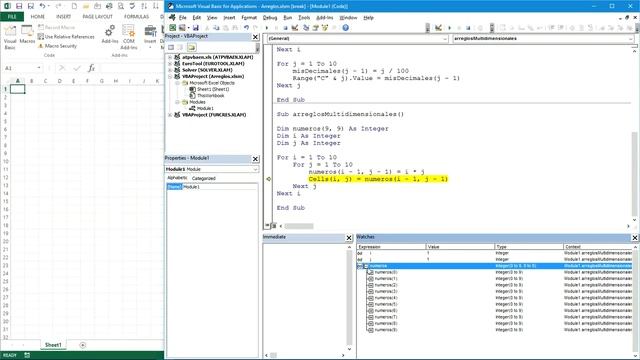Expand VBAProject (FUNCRES.XLAM) node

point(170,115)
